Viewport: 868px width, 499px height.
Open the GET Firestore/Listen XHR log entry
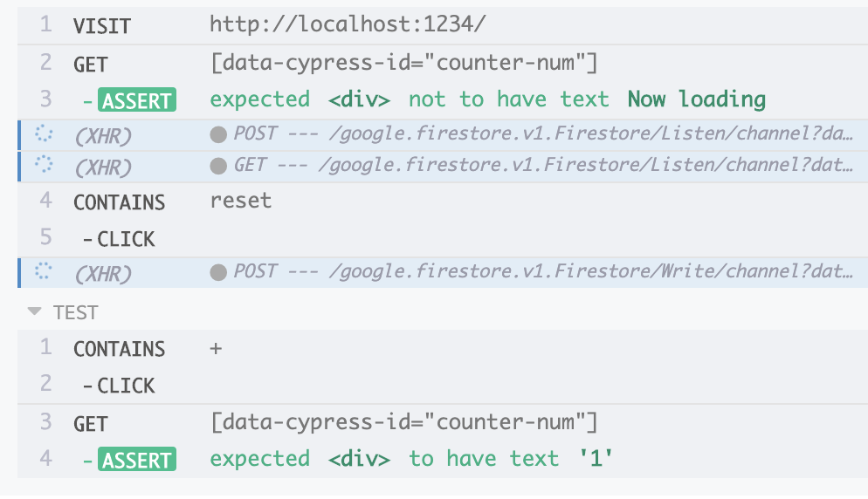[x=443, y=166]
